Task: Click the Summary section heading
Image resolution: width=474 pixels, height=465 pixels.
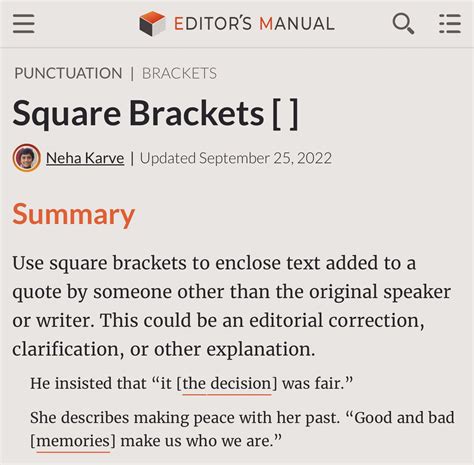Action: pyautogui.click(x=73, y=215)
